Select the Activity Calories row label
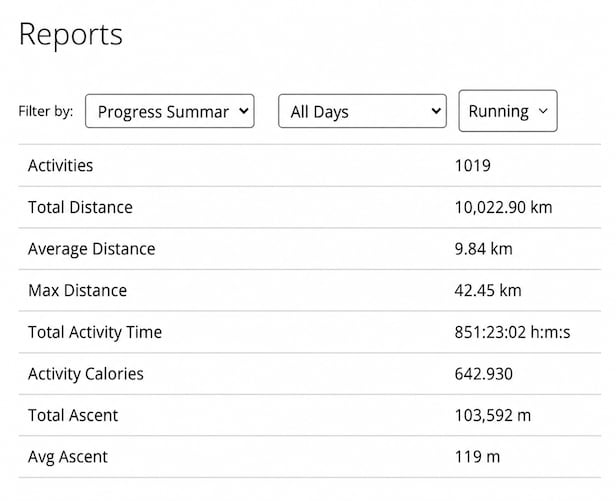This screenshot has height=501, width=616. (x=86, y=374)
